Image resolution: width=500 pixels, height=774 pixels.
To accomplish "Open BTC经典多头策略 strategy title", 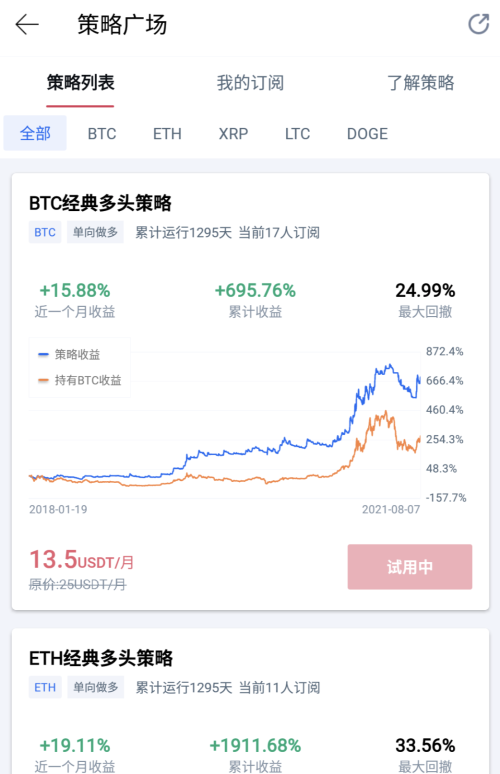I will (x=100, y=203).
